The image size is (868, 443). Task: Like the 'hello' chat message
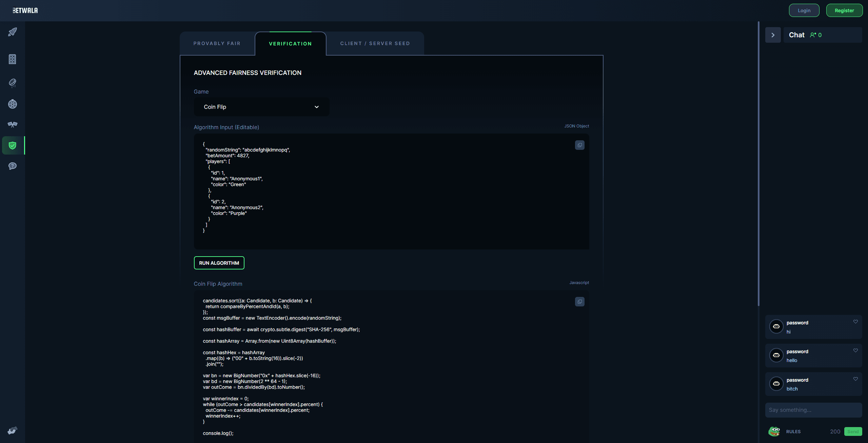tap(855, 350)
